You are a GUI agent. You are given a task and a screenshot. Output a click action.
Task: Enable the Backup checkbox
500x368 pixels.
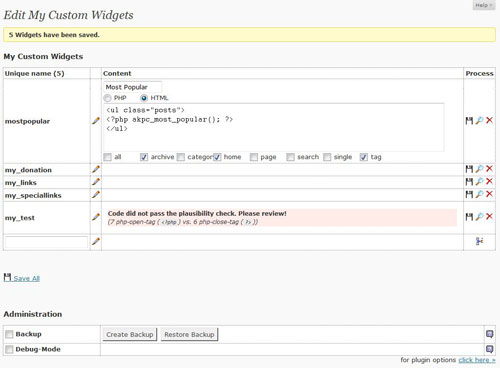(x=9, y=334)
